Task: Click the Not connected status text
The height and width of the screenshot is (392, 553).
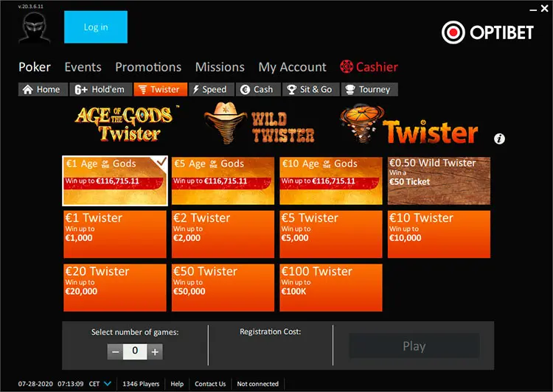Action: click(258, 384)
